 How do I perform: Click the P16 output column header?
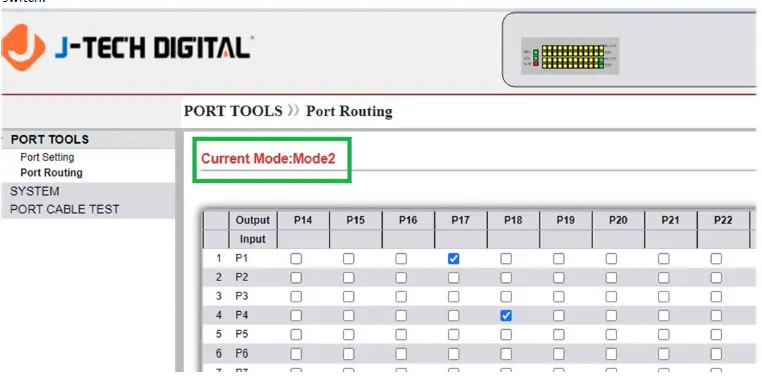(x=408, y=220)
